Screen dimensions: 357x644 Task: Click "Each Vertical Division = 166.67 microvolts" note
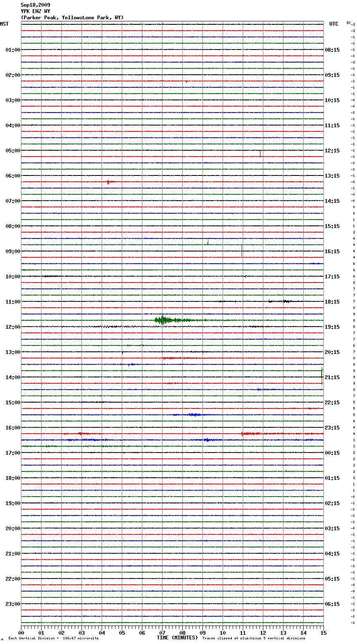click(54, 639)
